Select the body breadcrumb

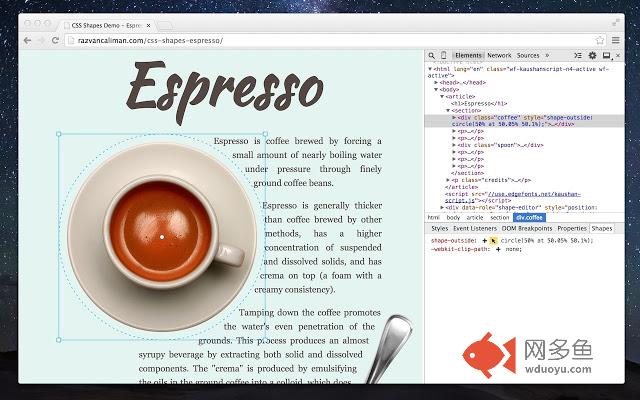pyautogui.click(x=453, y=218)
